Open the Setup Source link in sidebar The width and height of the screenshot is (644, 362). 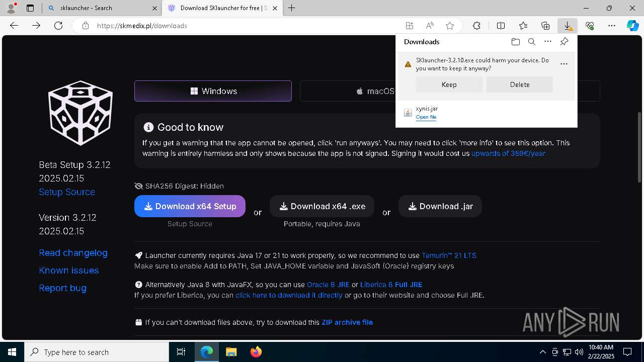[x=67, y=192]
